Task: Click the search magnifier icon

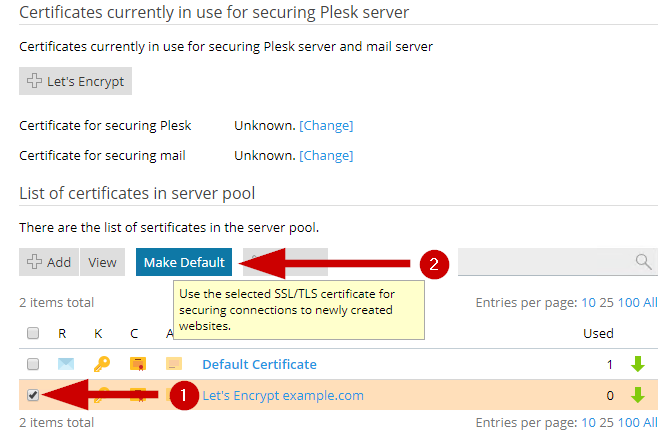Action: click(643, 262)
